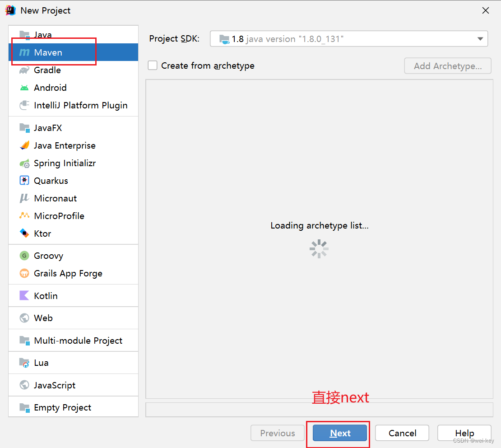Click the Java folder icon in project list
Screen dimensions: 501x448
[x=25, y=34]
